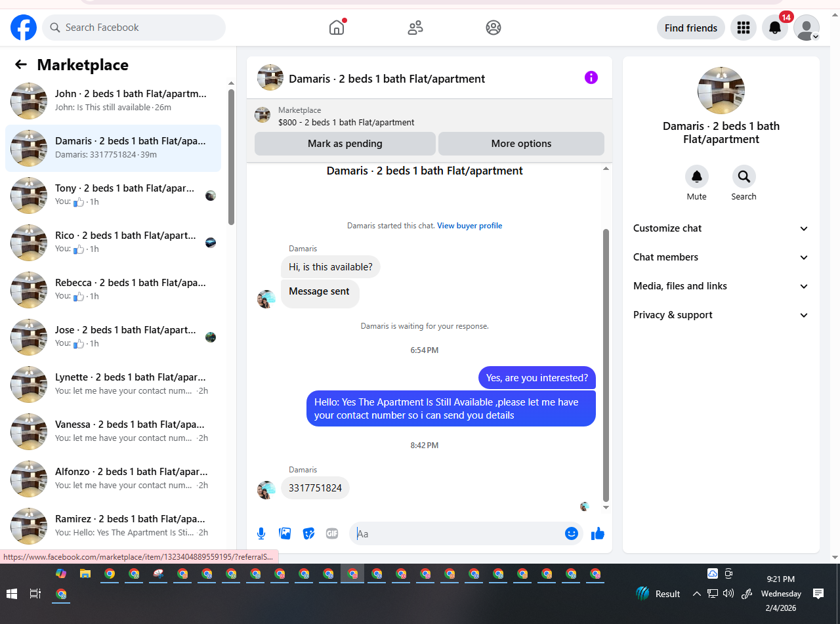Choose a GIF icon in composer
The image size is (840, 624).
pyautogui.click(x=332, y=533)
